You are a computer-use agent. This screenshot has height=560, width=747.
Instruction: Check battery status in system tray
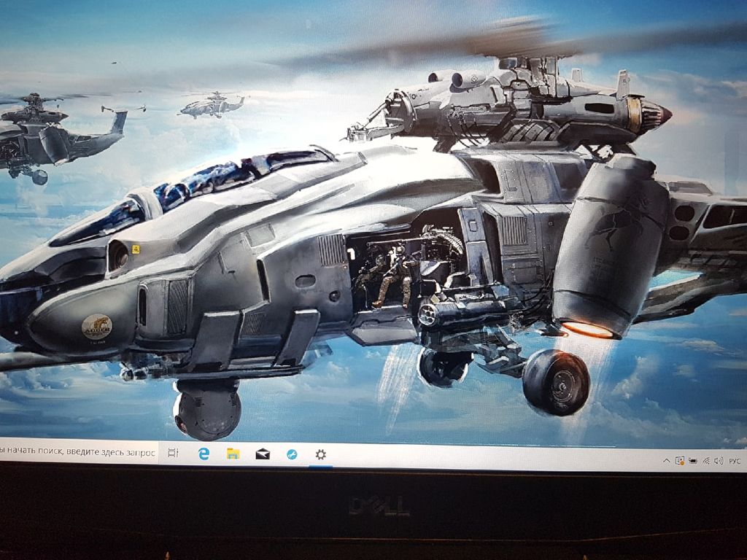coord(692,461)
